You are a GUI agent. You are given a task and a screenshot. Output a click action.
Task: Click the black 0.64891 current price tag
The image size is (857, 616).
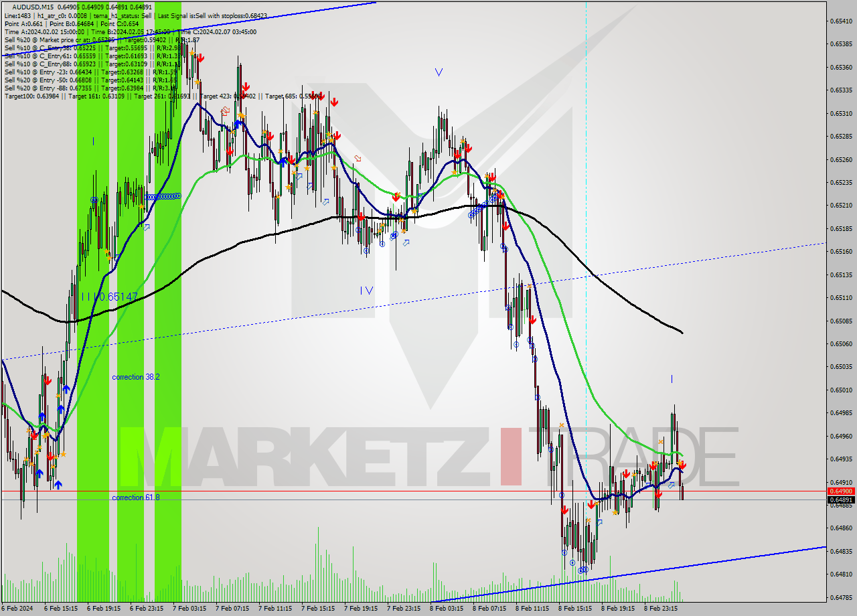[842, 499]
